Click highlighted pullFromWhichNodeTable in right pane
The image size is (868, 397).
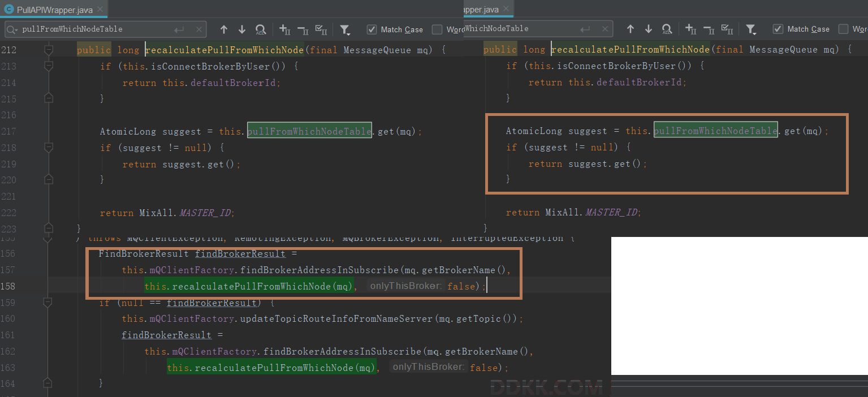716,131
